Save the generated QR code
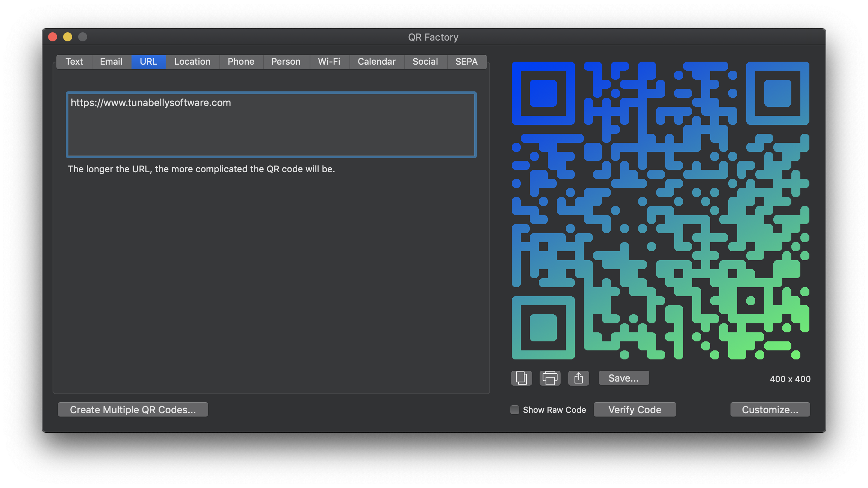Image resolution: width=868 pixels, height=488 pixels. click(x=623, y=377)
